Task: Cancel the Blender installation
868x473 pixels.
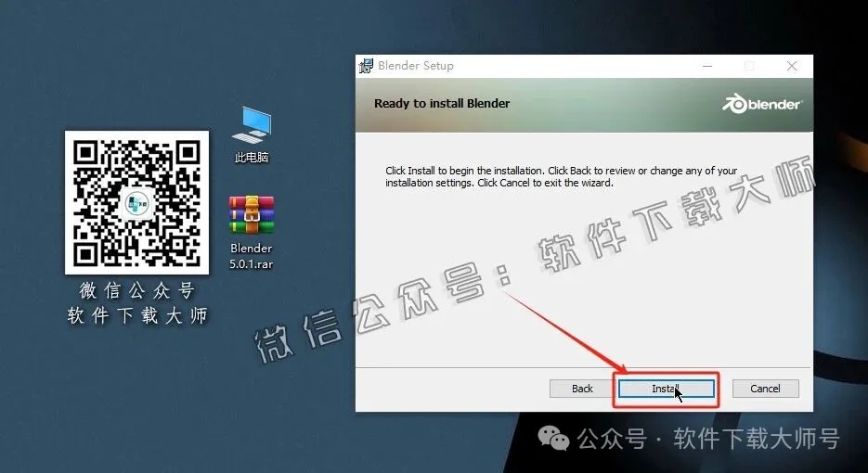Action: click(765, 389)
